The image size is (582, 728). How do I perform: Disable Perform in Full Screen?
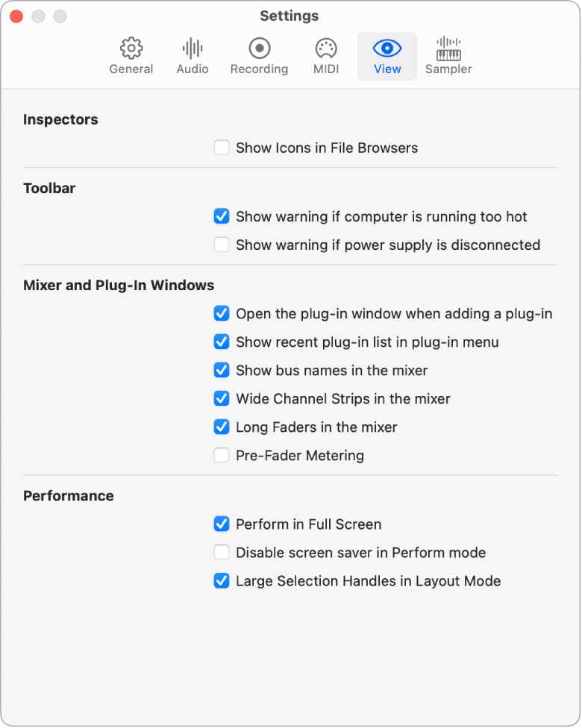tap(222, 524)
